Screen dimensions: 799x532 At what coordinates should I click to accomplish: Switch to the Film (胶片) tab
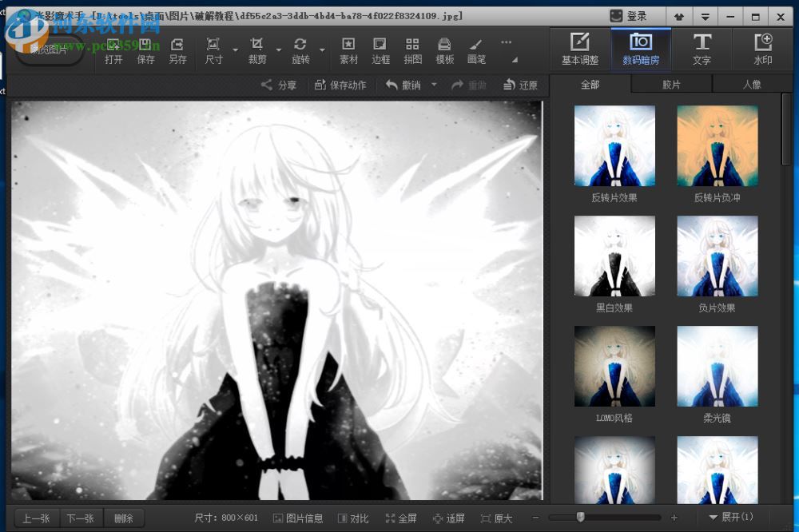[x=672, y=84]
